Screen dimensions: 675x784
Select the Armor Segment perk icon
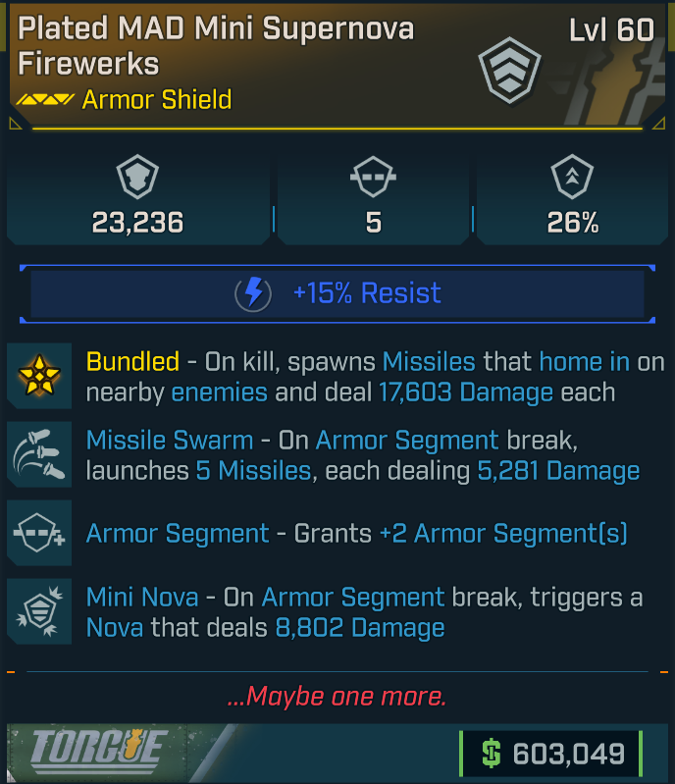[39, 533]
